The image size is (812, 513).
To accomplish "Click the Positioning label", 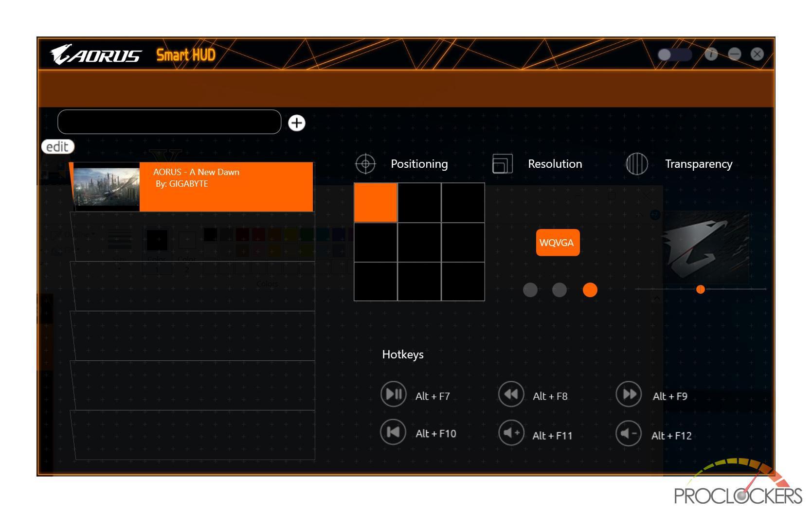I will coord(419,164).
